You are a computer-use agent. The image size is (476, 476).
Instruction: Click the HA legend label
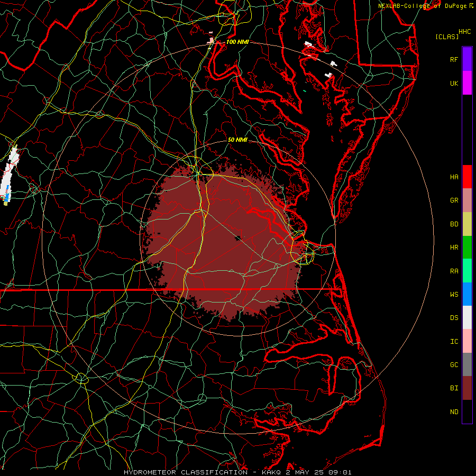click(x=454, y=177)
